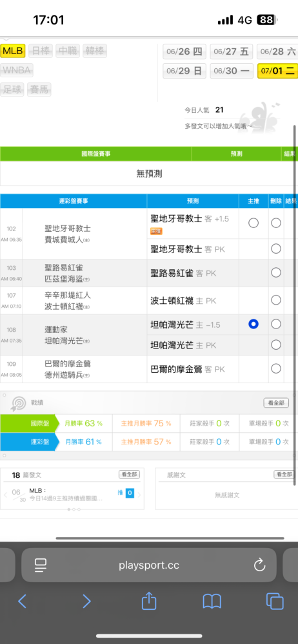This screenshot has width=298, height=644.
Task: Click 聖地牙哥教士 客 +1.5 prediction
Action: coord(190,219)
